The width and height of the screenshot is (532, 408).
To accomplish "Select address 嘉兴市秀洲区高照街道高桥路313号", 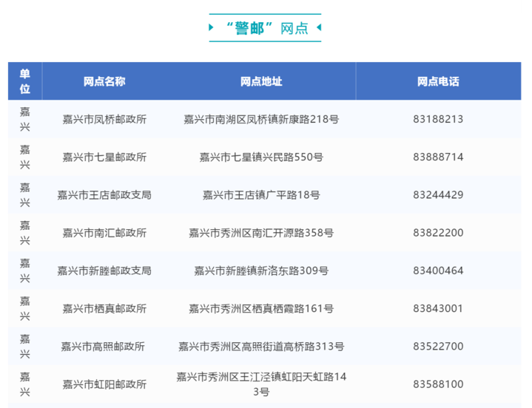I will [x=261, y=347].
